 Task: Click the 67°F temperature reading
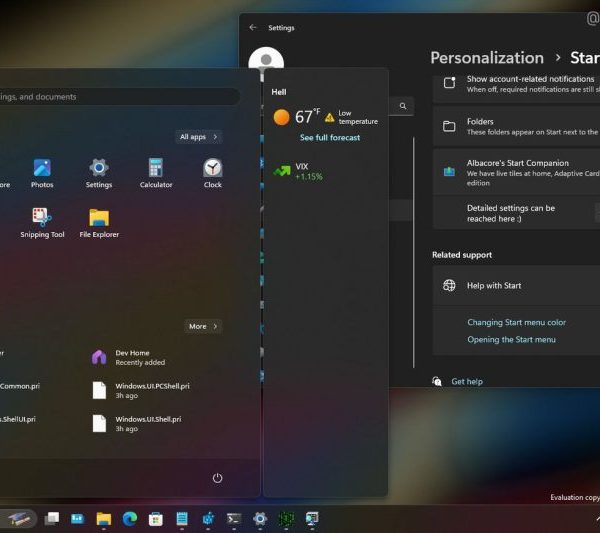coord(307,116)
